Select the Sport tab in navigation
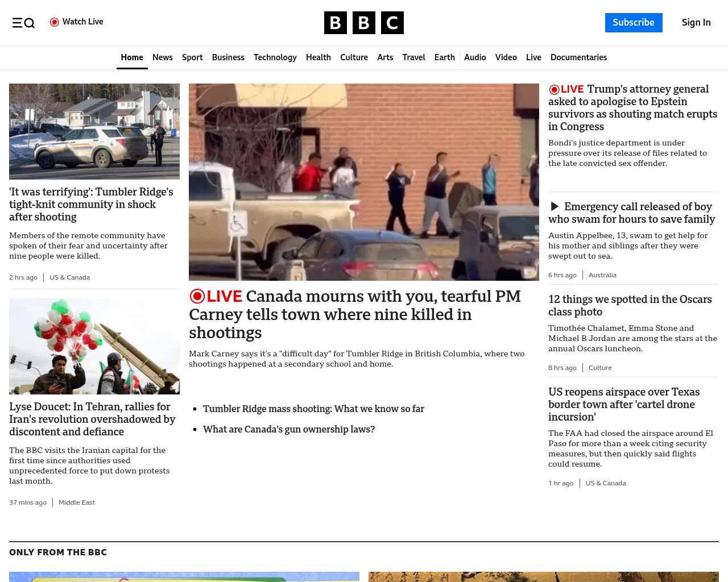The image size is (728, 582). pos(192,57)
